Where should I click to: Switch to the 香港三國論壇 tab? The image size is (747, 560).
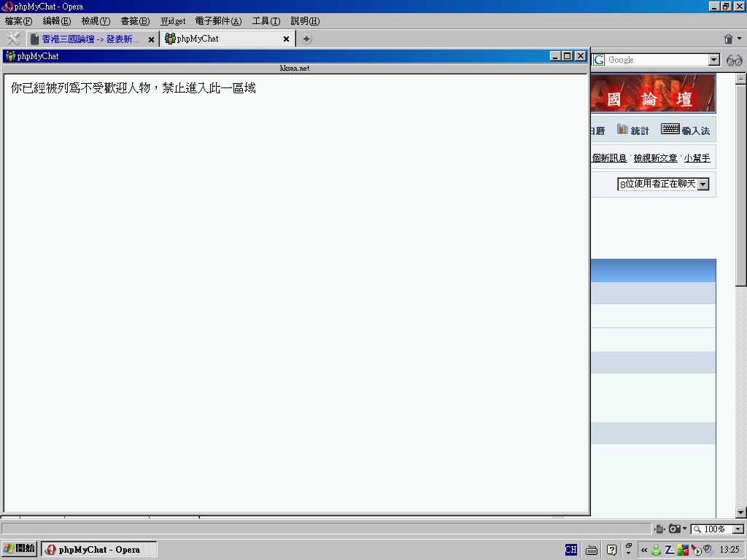point(92,39)
